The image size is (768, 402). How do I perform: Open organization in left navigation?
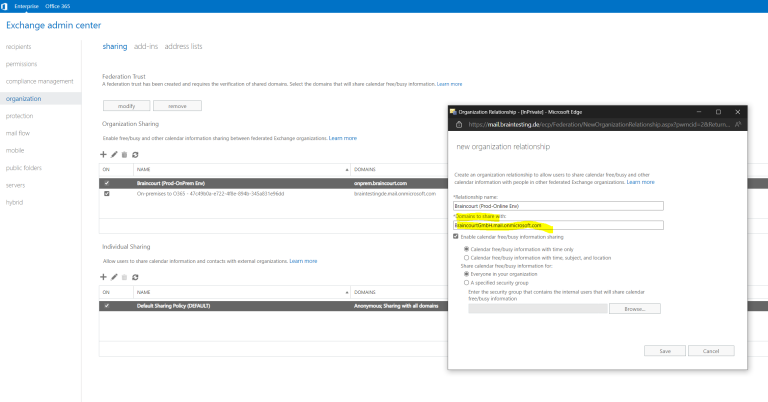point(24,98)
